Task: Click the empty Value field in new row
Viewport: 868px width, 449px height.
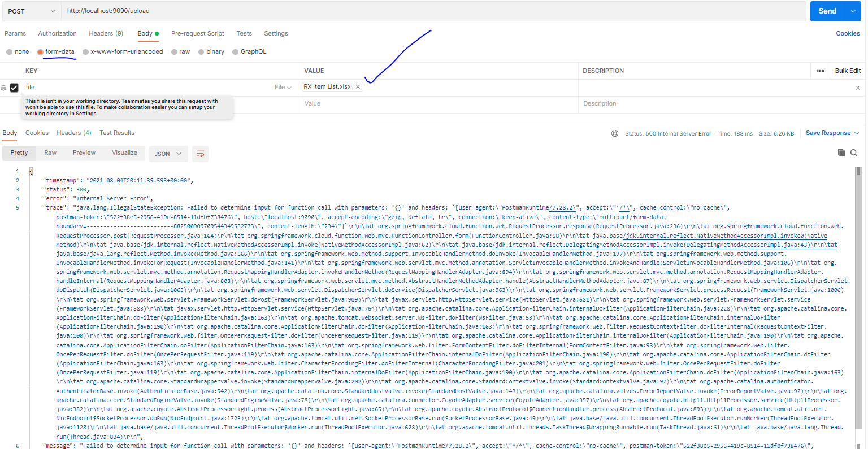Action: [439, 104]
